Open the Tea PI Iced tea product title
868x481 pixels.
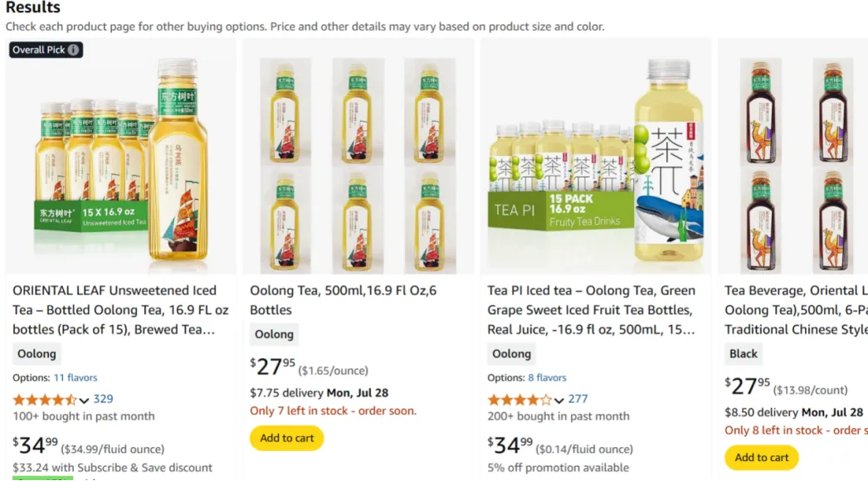(x=591, y=310)
